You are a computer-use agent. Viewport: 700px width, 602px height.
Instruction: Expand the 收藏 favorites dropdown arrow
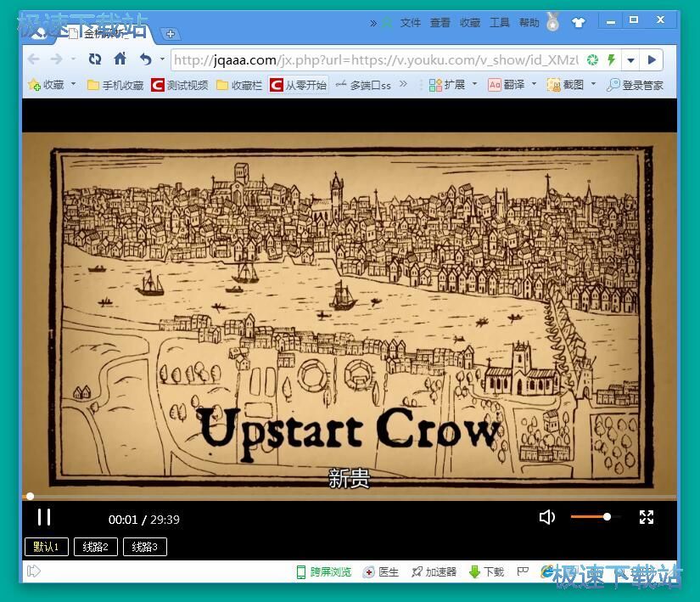tap(74, 84)
